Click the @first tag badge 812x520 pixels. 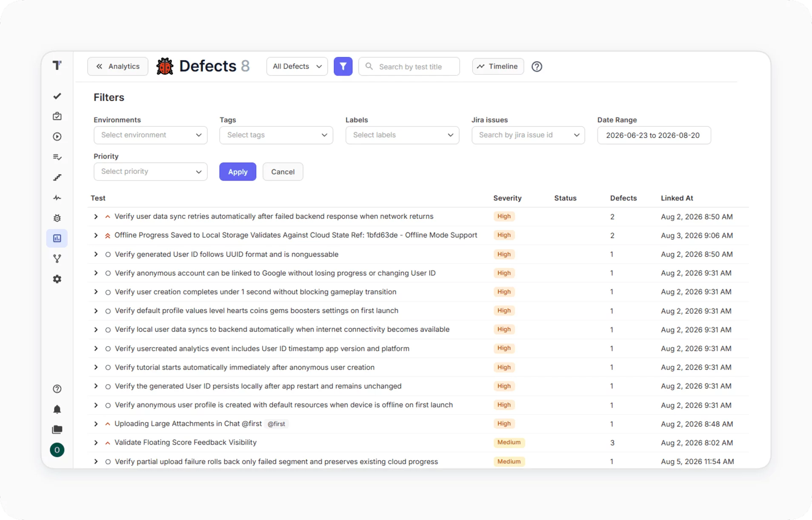[x=276, y=424]
